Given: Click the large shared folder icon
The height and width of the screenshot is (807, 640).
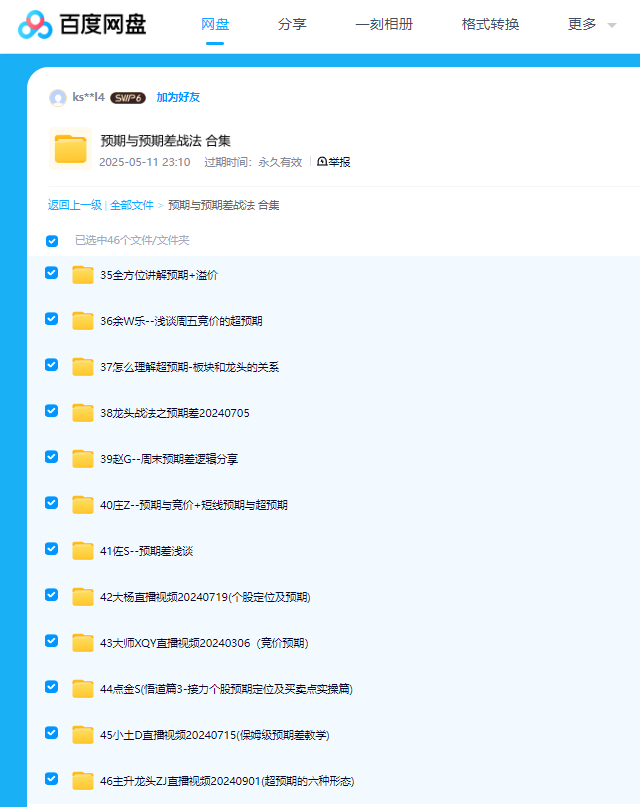Looking at the screenshot, I should (x=70, y=149).
